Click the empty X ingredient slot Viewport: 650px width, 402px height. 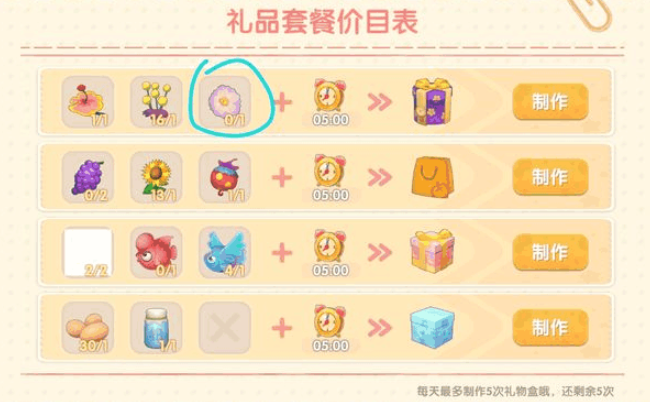click(x=225, y=328)
